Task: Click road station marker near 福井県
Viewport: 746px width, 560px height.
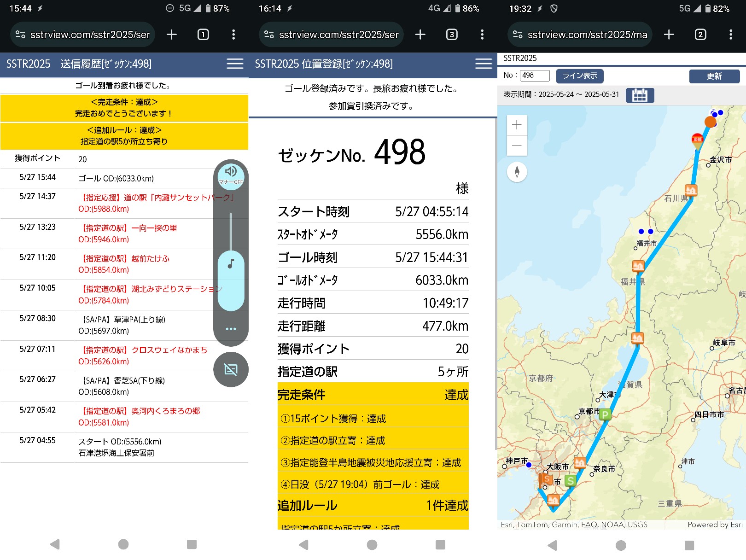Action: tap(638, 266)
